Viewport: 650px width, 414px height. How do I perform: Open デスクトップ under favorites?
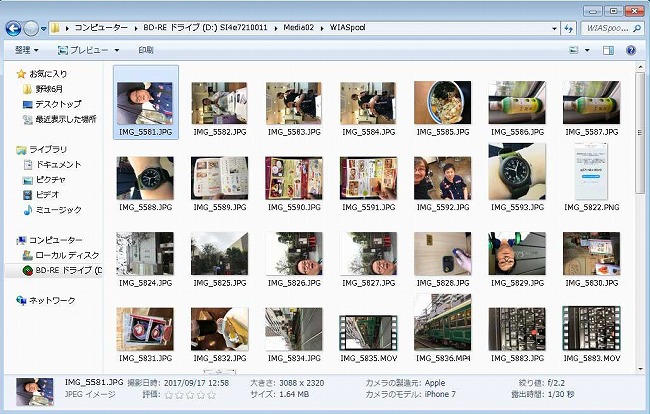57,103
